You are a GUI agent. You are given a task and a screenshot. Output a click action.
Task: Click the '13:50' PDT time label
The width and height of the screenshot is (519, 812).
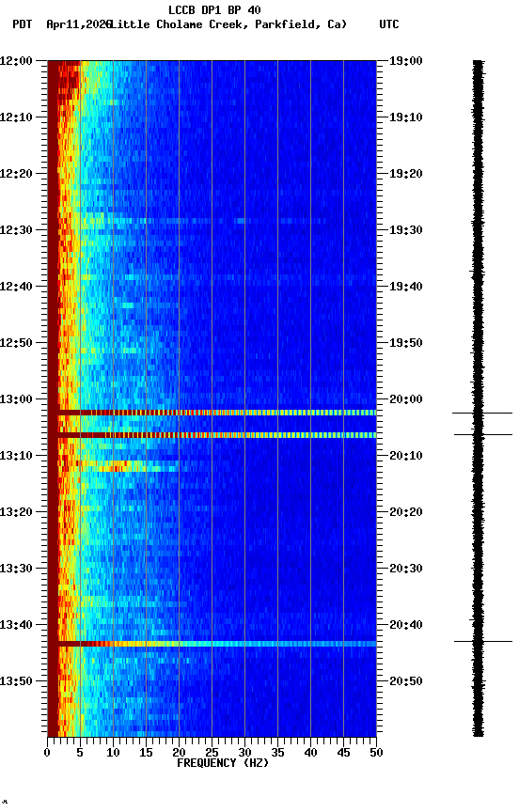(x=16, y=682)
